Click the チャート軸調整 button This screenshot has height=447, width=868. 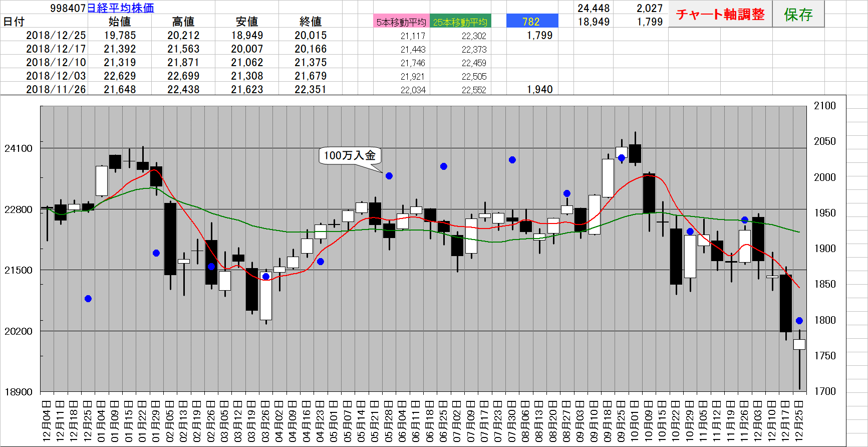pyautogui.click(x=720, y=14)
